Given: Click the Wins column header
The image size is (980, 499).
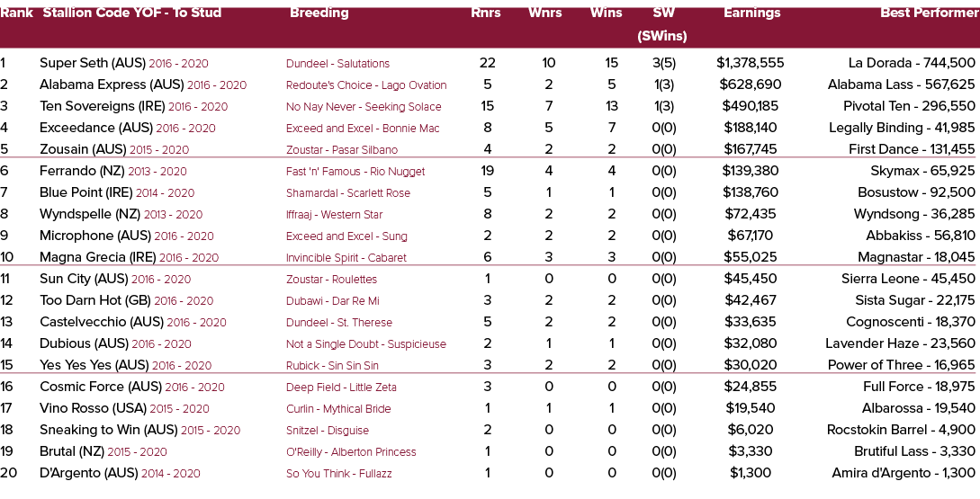Looking at the screenshot, I should (607, 13).
